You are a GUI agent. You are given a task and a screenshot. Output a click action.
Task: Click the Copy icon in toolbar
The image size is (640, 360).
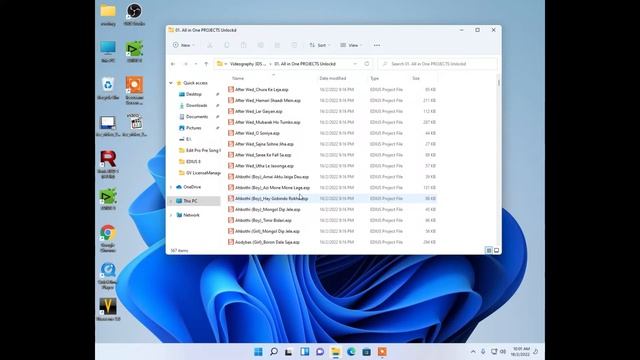tap(227, 45)
